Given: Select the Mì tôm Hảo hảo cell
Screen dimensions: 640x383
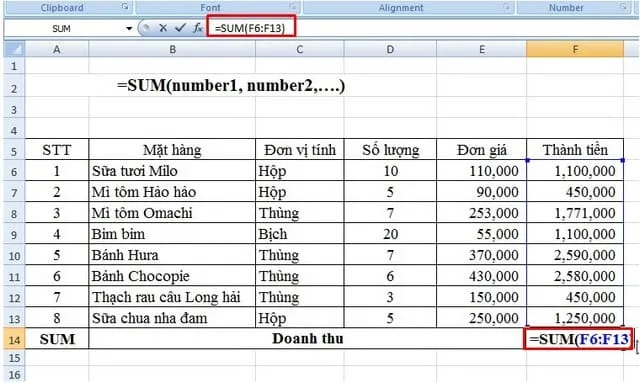Looking at the screenshot, I should pyautogui.click(x=172, y=192).
